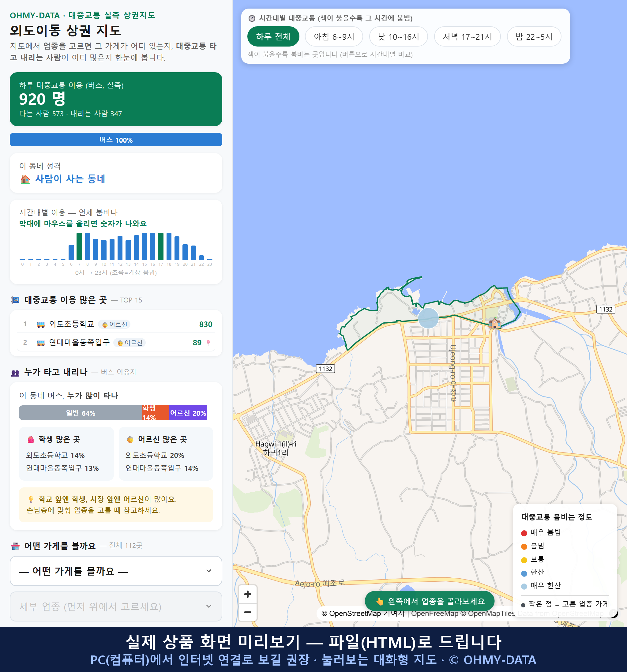Click the 어르신 tag on 연대마을동쪽입구 row
Image resolution: width=627 pixels, height=672 pixels.
130,343
